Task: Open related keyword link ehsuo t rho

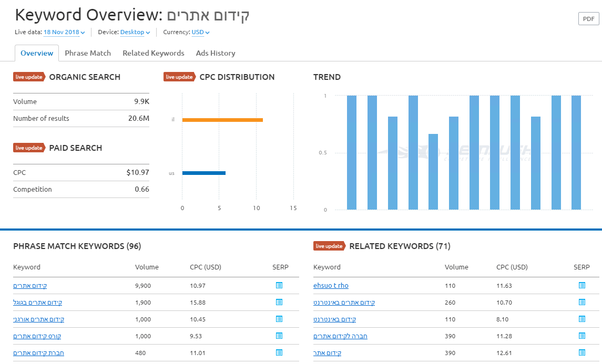Action: tap(331, 286)
